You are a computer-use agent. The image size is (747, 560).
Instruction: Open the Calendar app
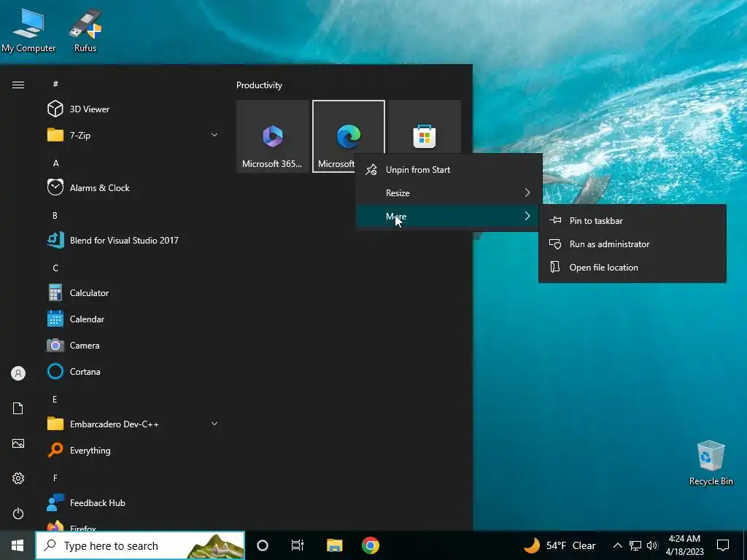click(x=133, y=319)
